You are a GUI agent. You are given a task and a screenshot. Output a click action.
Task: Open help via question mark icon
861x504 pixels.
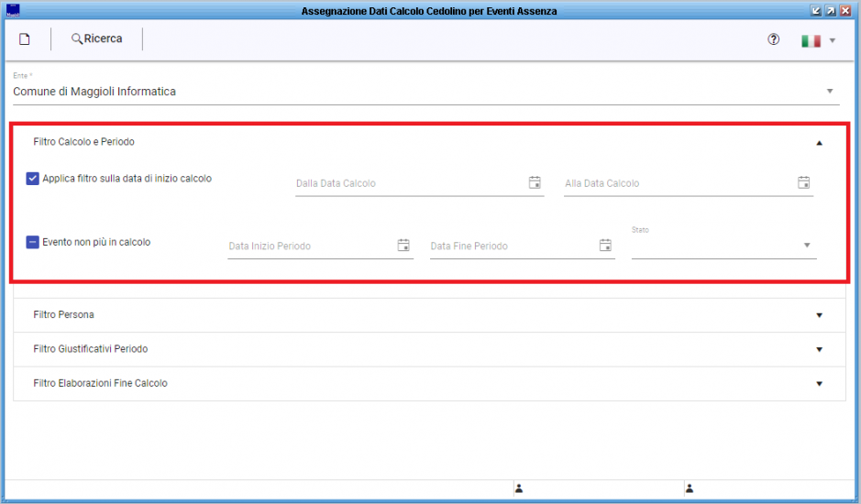point(773,39)
